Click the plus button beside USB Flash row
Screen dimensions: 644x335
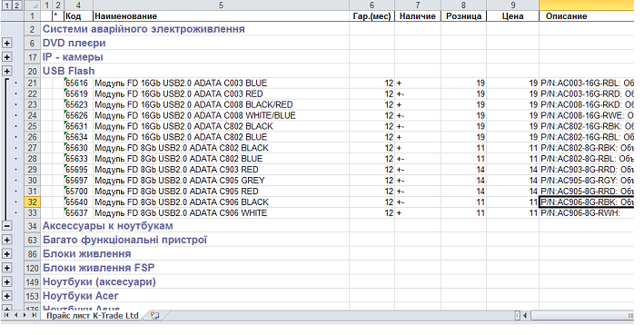(x=7, y=71)
